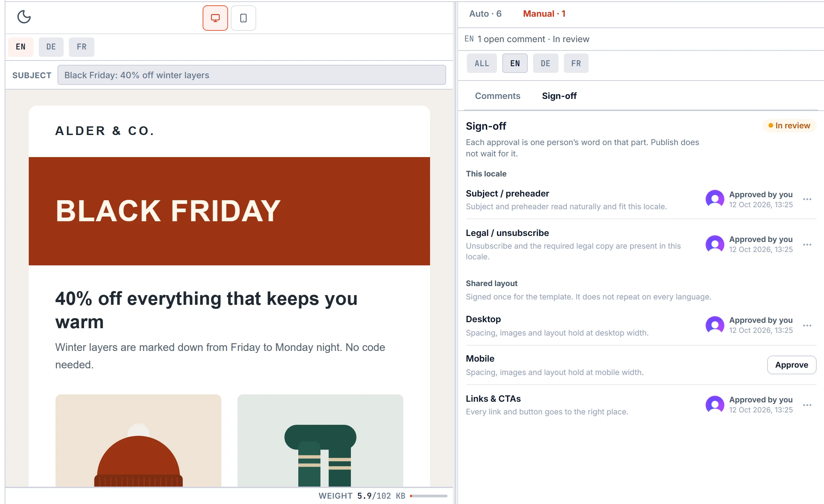Click the weight progress bar in footer
This screenshot has width=824, height=504.
click(429, 496)
